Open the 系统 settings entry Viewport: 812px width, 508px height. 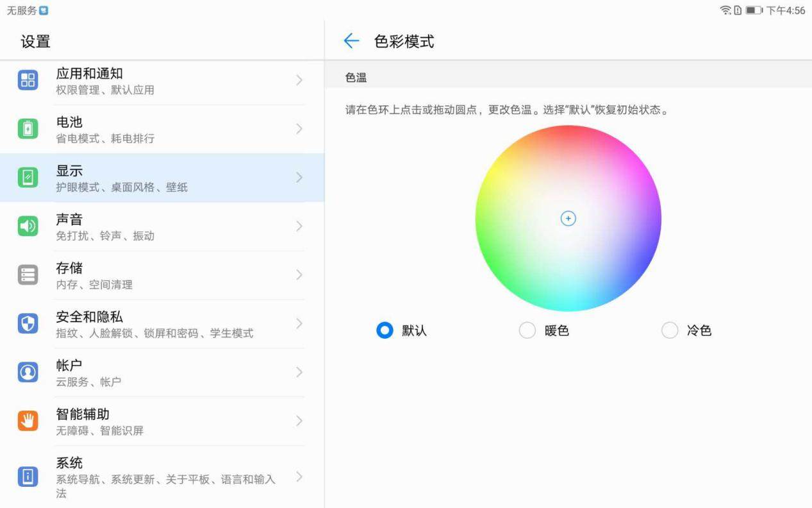click(160, 477)
